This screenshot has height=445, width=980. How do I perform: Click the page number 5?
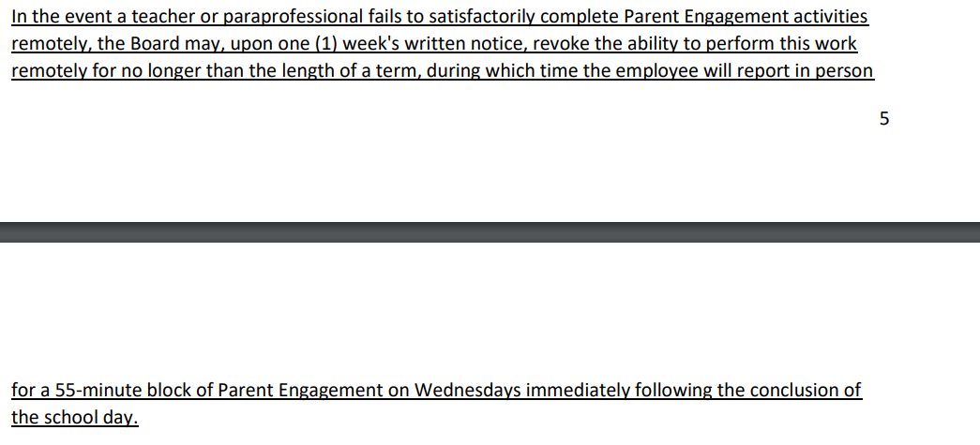884,119
